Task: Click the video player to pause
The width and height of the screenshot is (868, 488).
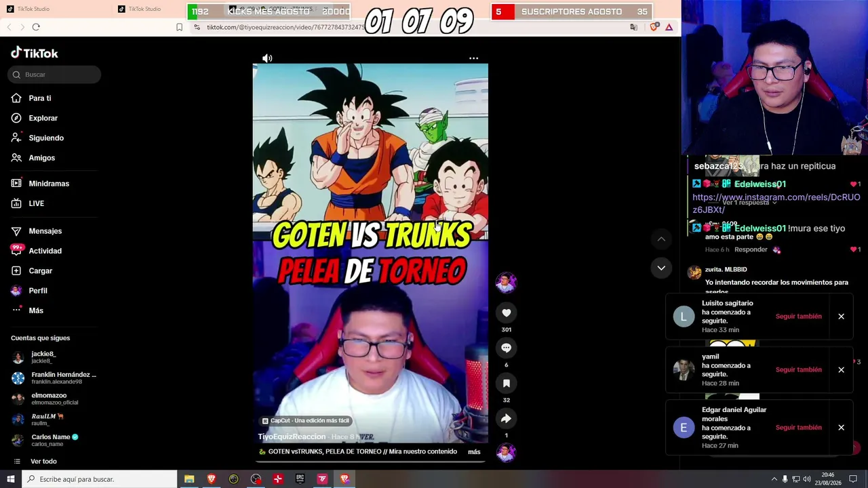Action: [370, 253]
